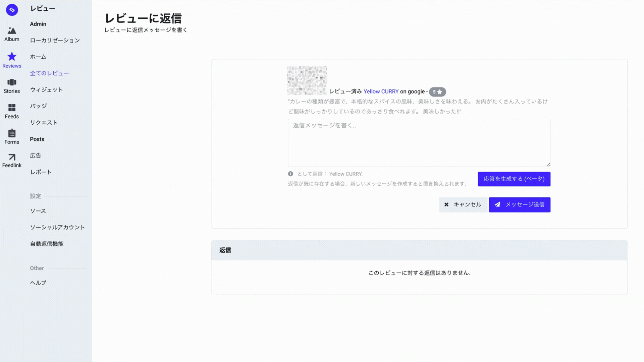The height and width of the screenshot is (362, 644).
Task: Open ヘルプ under Other
Action: (38, 283)
